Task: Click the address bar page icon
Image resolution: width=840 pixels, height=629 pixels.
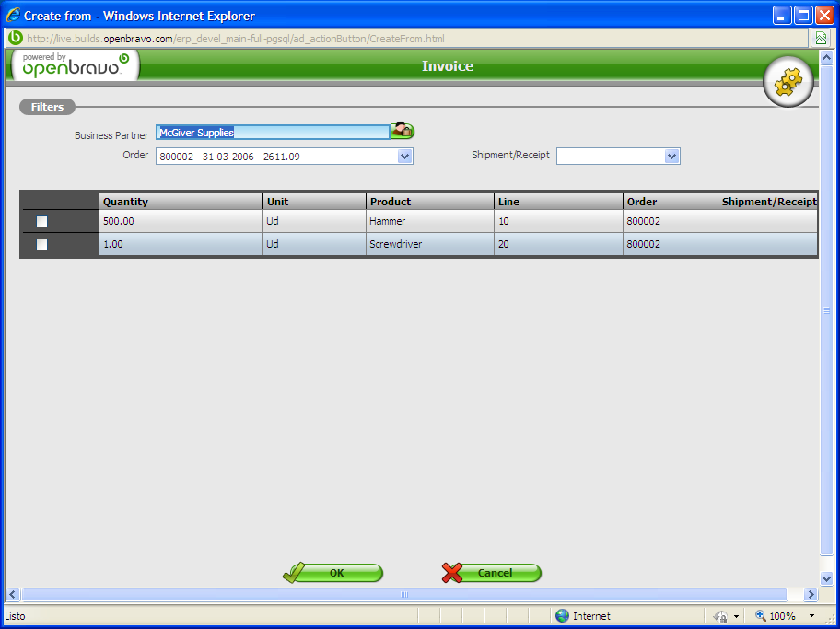Action: coord(16,39)
